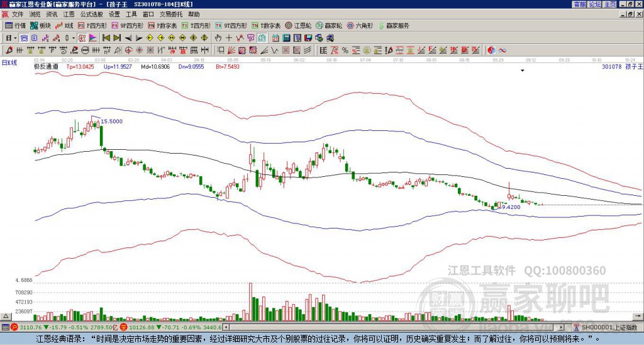Click the horizontal scrollbar in status area
The width and height of the screenshot is (644, 345).
click(394, 327)
